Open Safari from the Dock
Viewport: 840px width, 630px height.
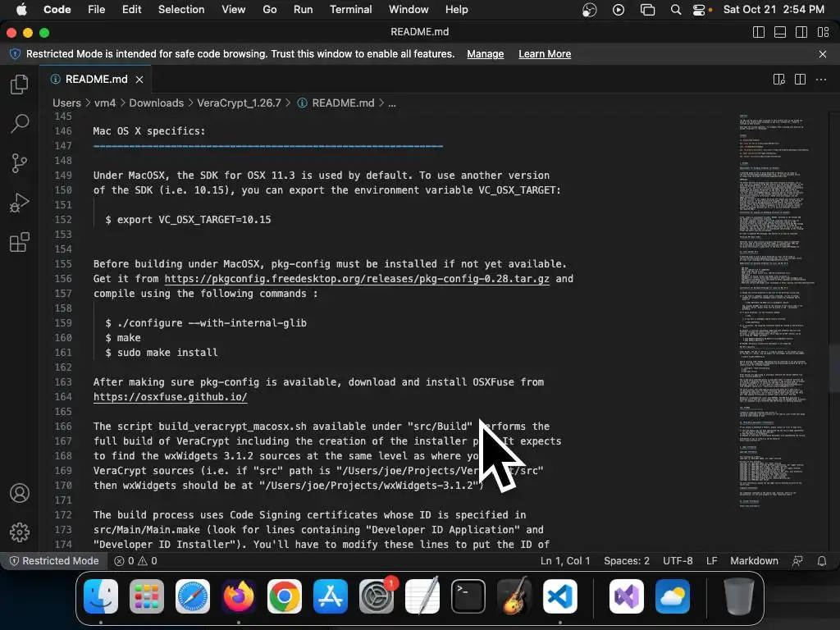[x=193, y=596]
